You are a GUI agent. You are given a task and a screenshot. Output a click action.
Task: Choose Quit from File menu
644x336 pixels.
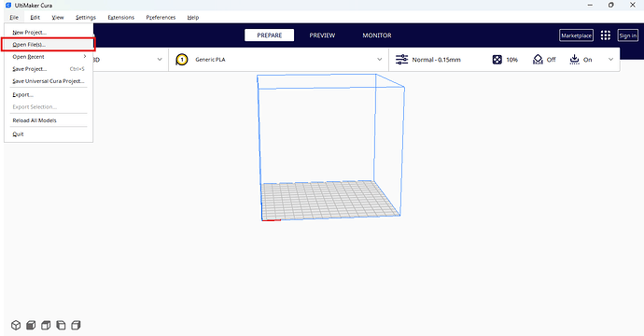[x=49, y=134]
